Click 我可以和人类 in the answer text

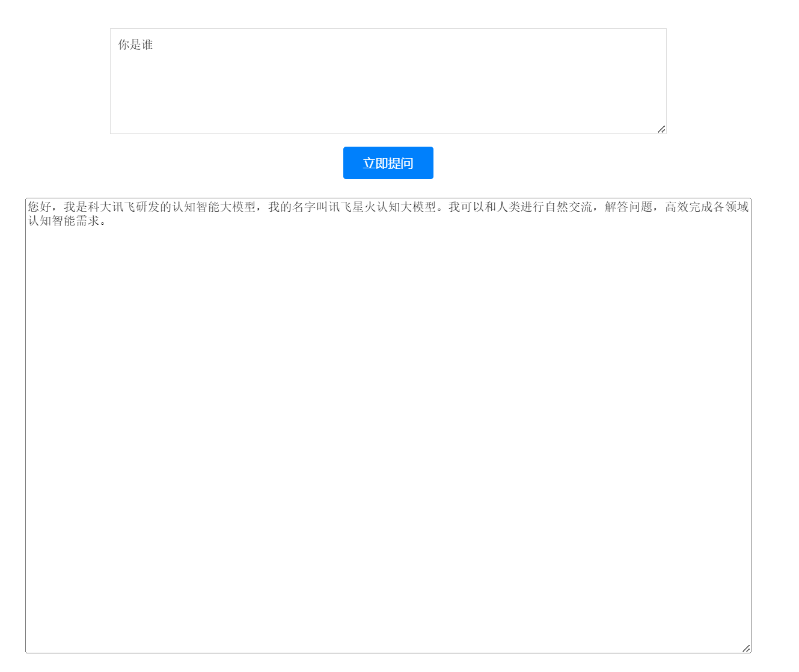click(x=484, y=207)
